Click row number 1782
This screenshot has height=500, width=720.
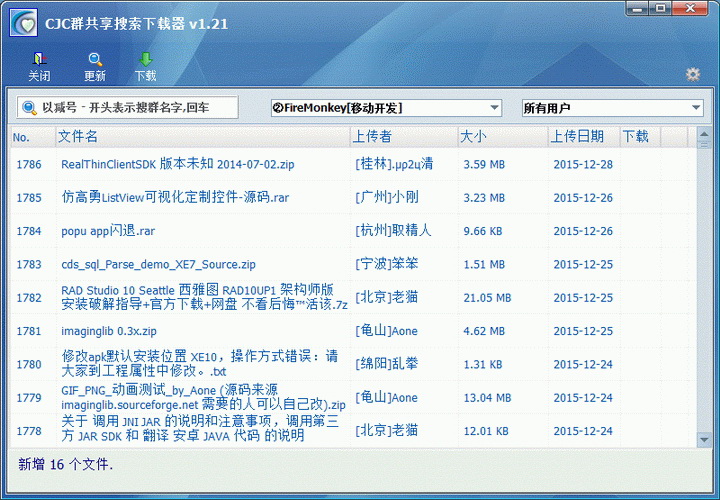click(x=29, y=298)
